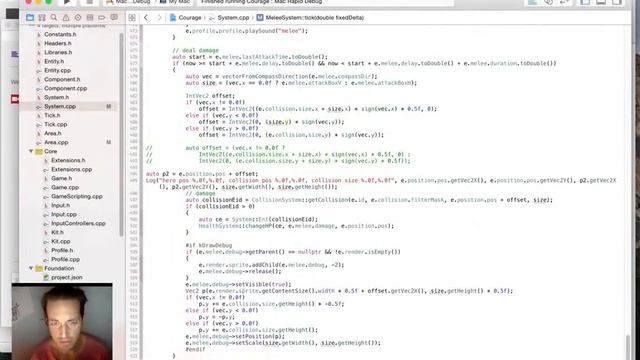This screenshot has width=640, height=360.
Task: Click the code editor vertical scrollbar
Action: [x=628, y=346]
